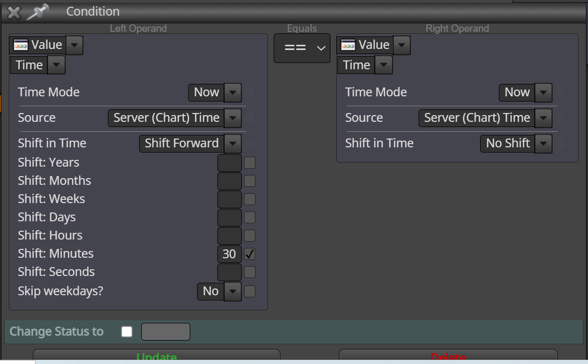Expand Left Operand Source Server (Chart) Time dropdown
The height and width of the screenshot is (364, 588).
[x=233, y=118]
